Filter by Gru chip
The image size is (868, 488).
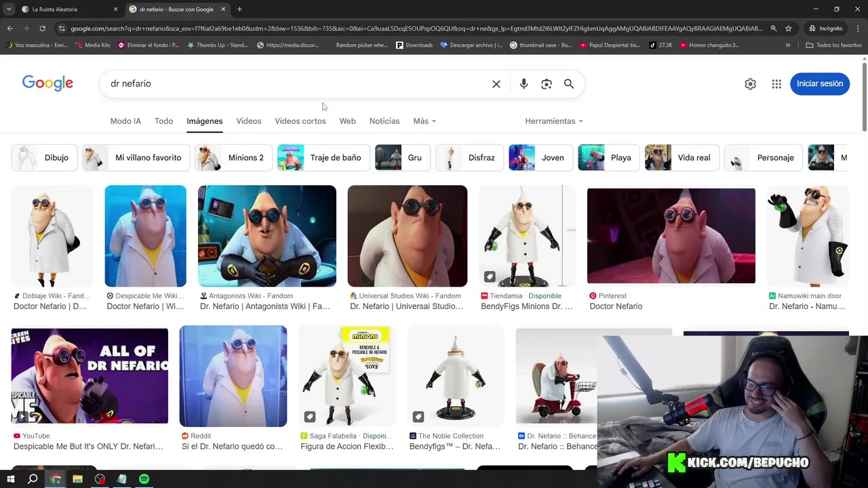[402, 158]
